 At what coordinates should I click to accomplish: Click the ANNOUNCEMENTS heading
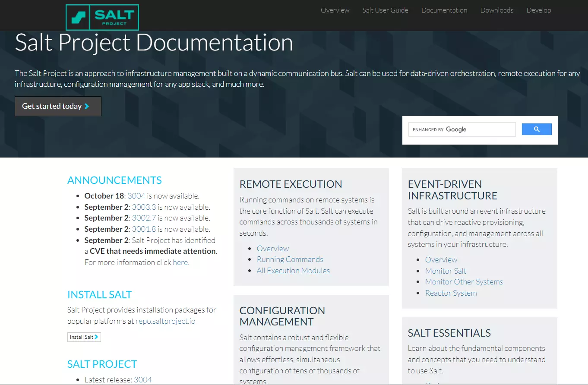(x=114, y=180)
